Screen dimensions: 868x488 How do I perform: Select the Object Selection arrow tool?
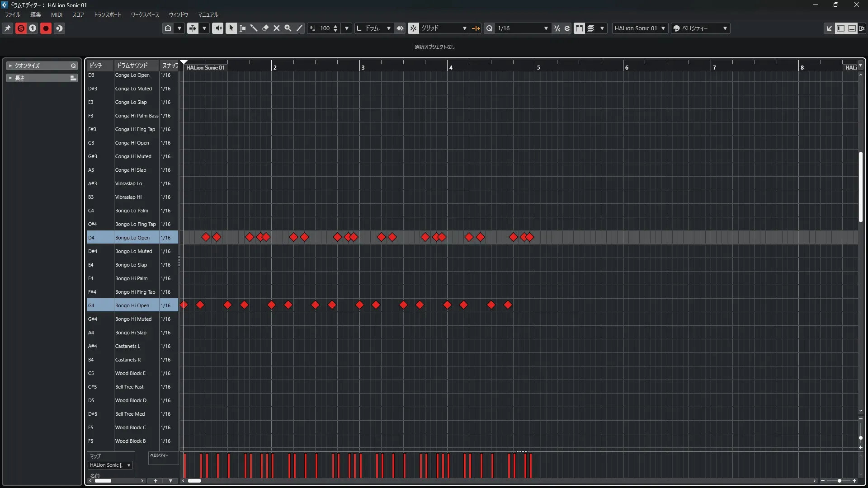click(x=231, y=28)
